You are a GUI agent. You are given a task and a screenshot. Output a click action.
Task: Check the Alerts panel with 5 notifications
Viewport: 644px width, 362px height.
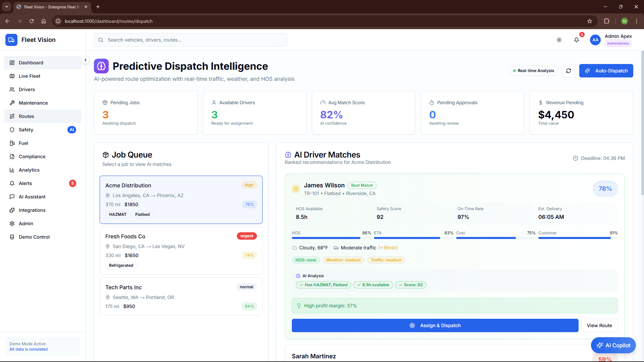[x=25, y=183]
